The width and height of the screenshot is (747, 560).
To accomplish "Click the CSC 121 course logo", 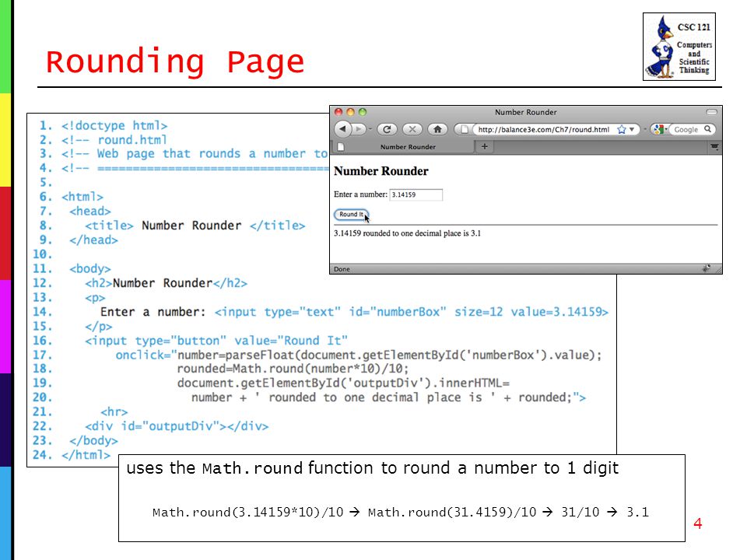I will pos(679,47).
